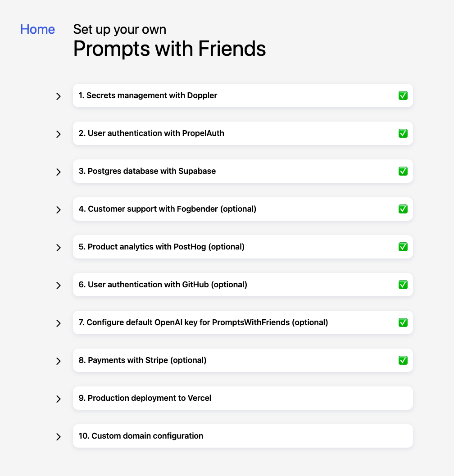Screen dimensions: 454x476
Task: Toggle completion status of Payments with Stripe
Action: [403, 360]
